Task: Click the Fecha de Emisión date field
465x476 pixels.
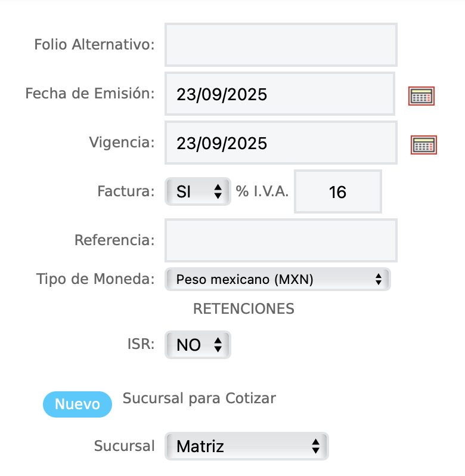Action: click(279, 94)
